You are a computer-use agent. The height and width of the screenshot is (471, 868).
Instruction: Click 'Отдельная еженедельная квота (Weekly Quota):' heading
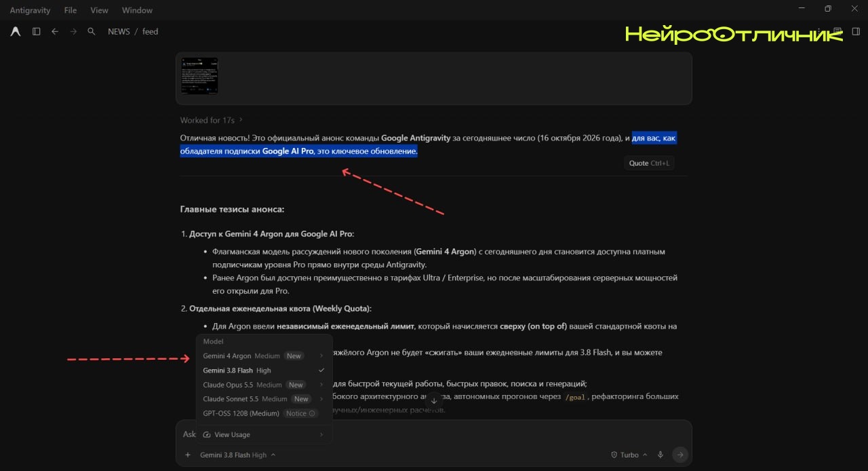[x=280, y=309]
